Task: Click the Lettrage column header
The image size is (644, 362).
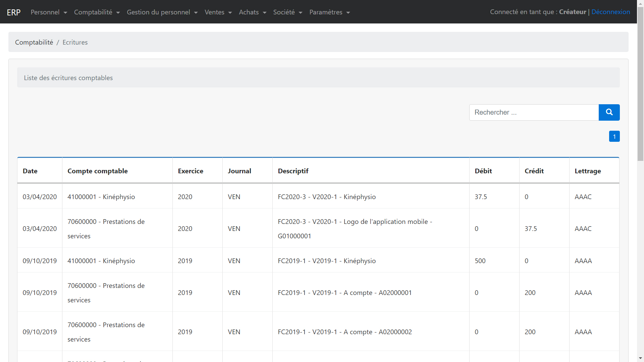Action: point(588,171)
